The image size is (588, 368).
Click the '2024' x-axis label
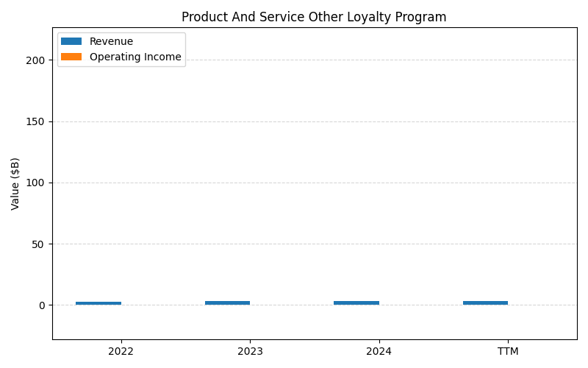[x=379, y=352]
